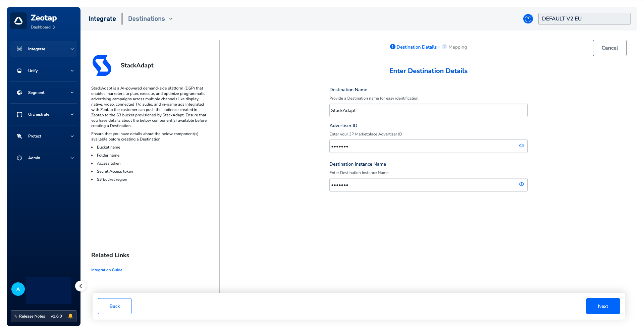Image resolution: width=644 pixels, height=333 pixels.
Task: Click the 'Bucket name' list item
Action: tap(108, 147)
